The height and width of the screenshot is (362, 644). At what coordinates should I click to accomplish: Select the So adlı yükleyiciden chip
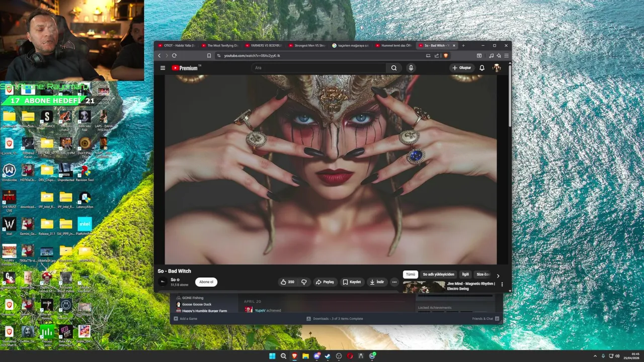[x=438, y=275]
